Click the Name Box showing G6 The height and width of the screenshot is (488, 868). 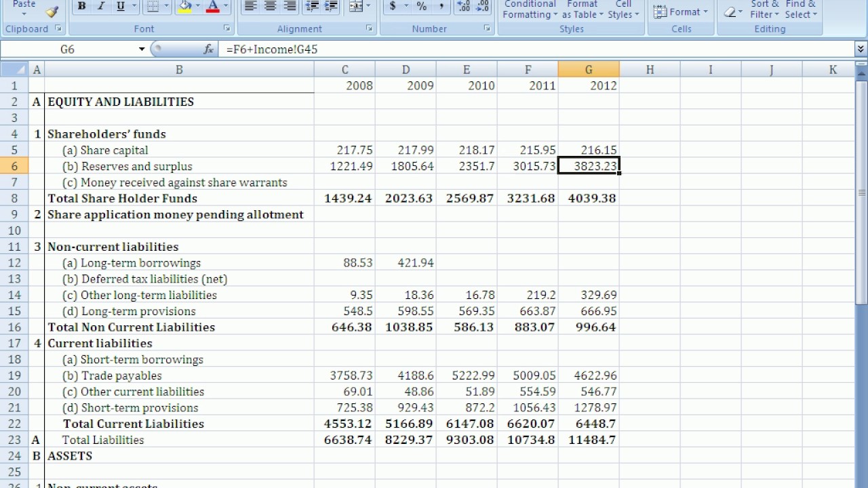68,49
